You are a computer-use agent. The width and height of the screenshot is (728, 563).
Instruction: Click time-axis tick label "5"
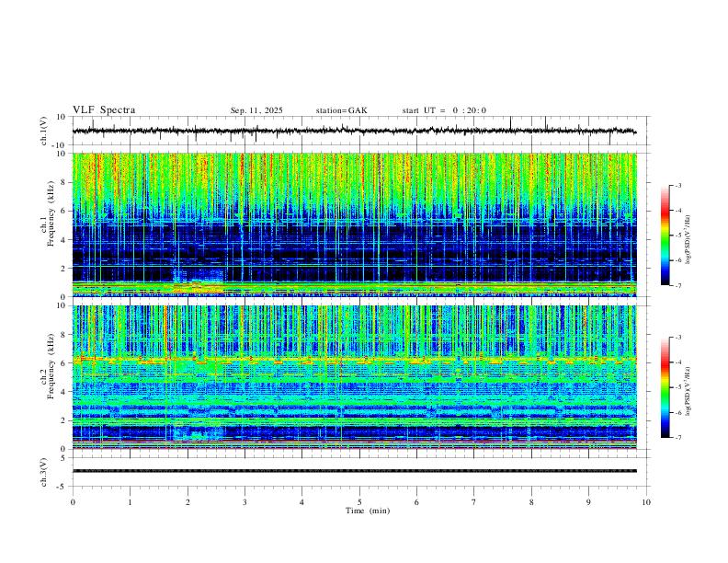[359, 502]
